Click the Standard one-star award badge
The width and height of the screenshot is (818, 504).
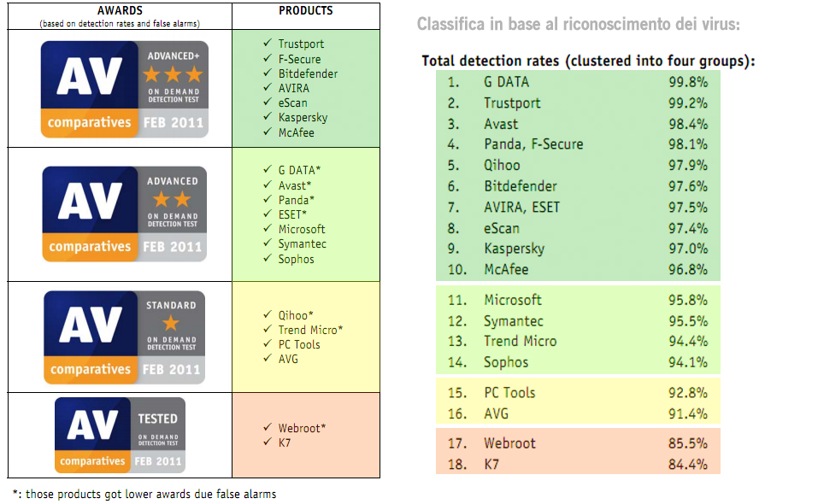coord(125,337)
